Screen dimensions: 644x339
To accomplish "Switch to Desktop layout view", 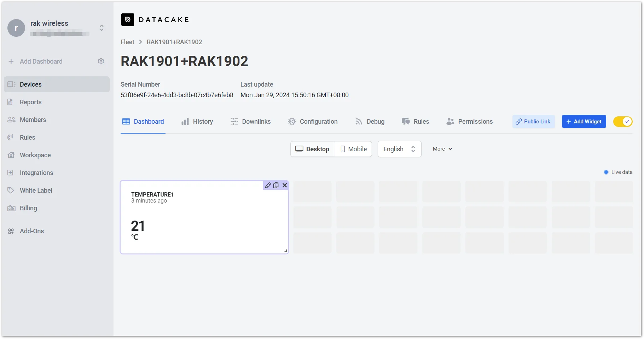I will coord(312,149).
